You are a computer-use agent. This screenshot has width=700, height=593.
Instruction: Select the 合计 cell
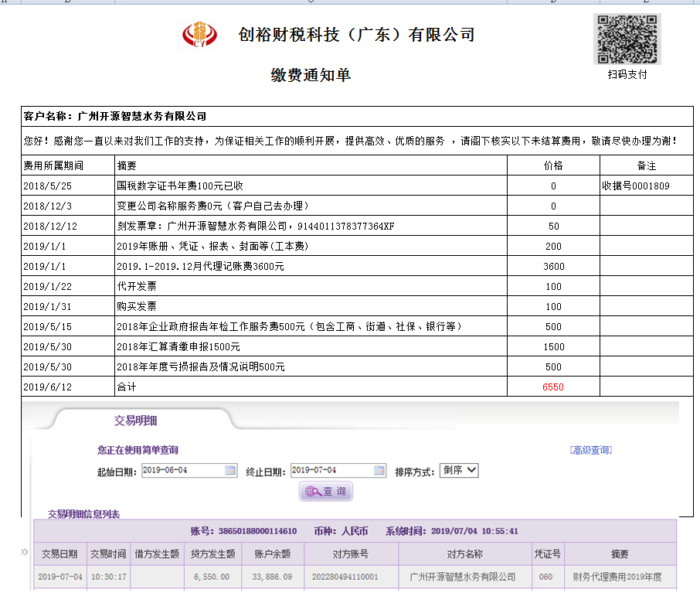coord(311,387)
